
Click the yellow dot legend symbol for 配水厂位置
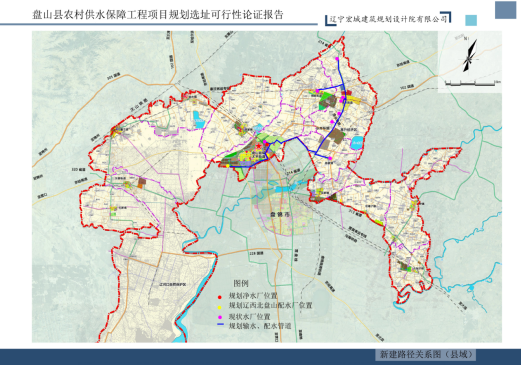[220, 306]
